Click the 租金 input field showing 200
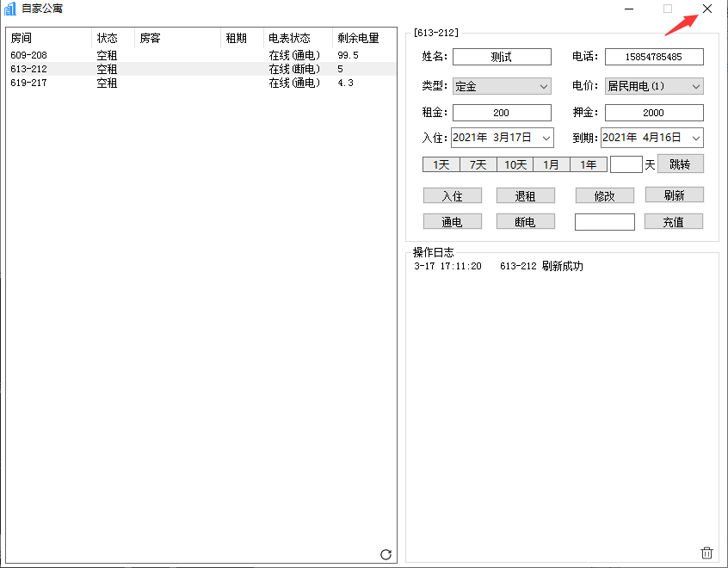 pyautogui.click(x=502, y=113)
